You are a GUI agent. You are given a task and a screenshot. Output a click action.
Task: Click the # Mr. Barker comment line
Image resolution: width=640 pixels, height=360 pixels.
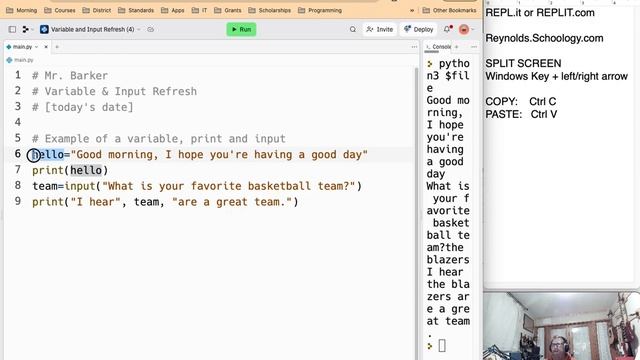coord(70,76)
